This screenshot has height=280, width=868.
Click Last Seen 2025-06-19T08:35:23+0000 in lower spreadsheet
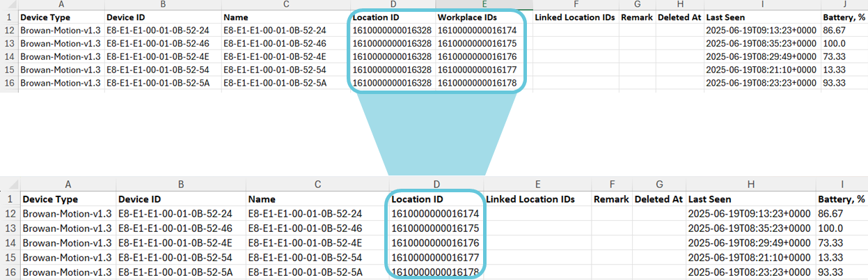750,228
